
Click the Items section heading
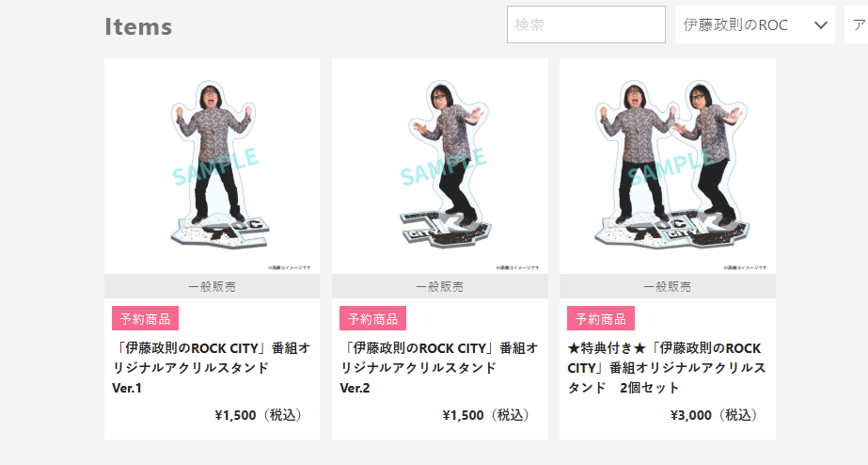point(138,26)
